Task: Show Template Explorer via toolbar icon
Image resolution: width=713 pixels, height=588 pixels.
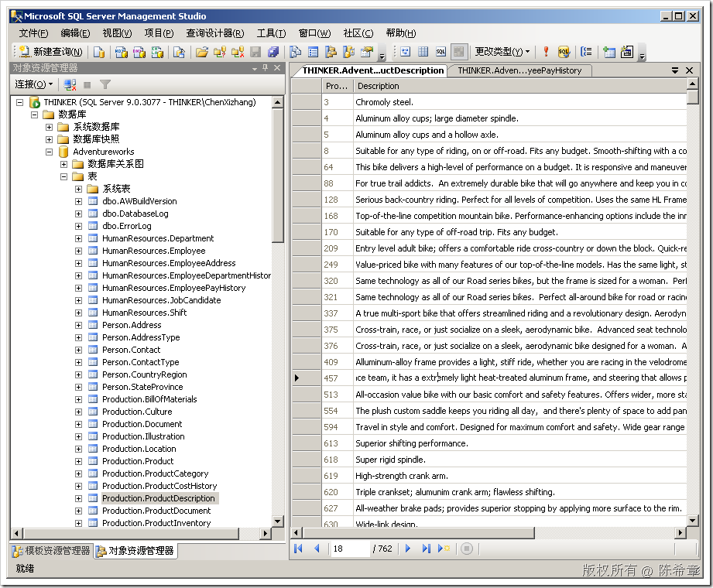Action: coord(349,52)
